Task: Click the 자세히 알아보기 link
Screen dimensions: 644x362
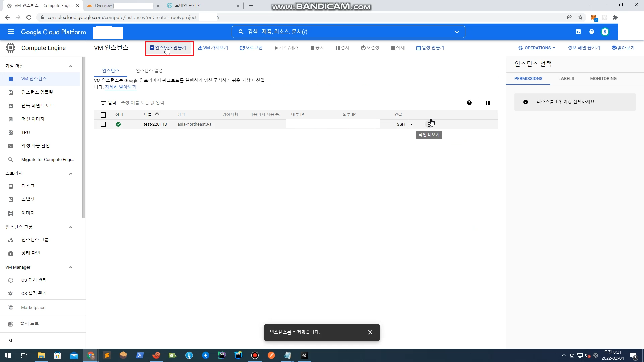Action: (x=120, y=87)
